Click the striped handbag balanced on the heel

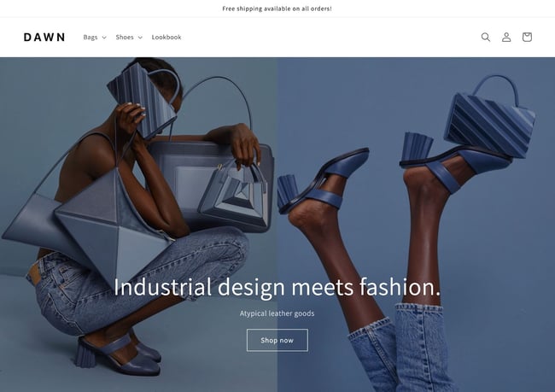(x=490, y=115)
